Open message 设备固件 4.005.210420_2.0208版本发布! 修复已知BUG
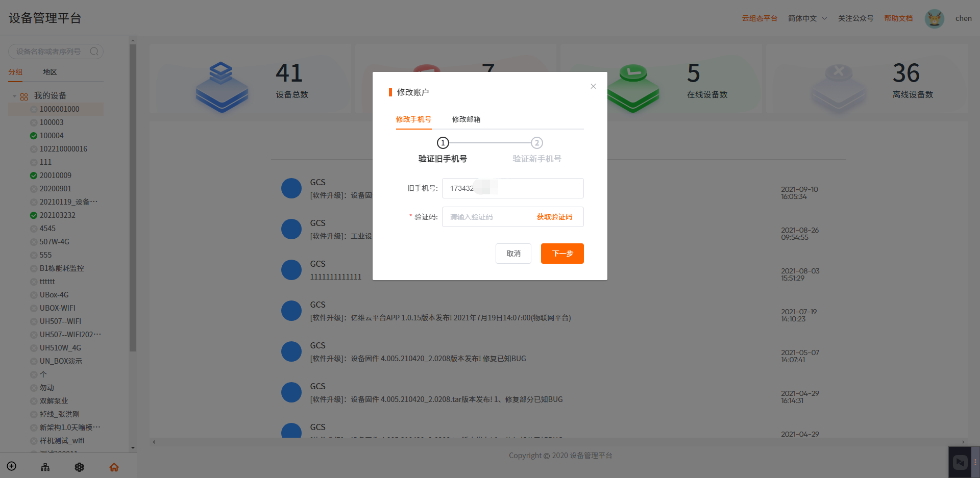 pyautogui.click(x=418, y=359)
